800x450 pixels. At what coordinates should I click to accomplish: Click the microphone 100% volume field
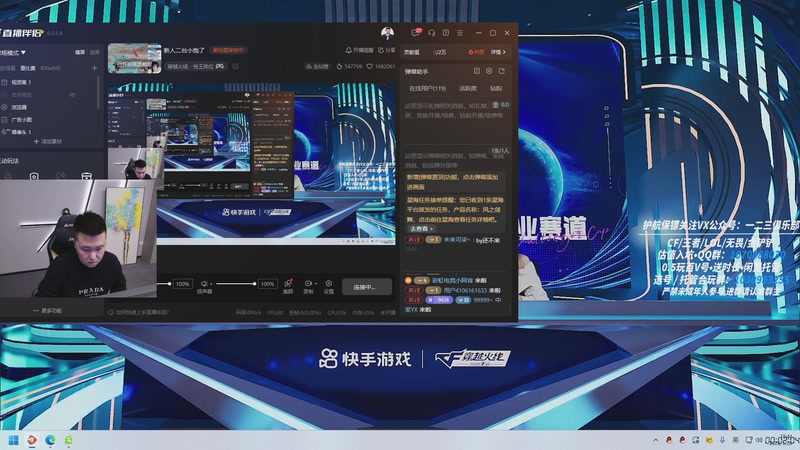pyautogui.click(x=183, y=284)
